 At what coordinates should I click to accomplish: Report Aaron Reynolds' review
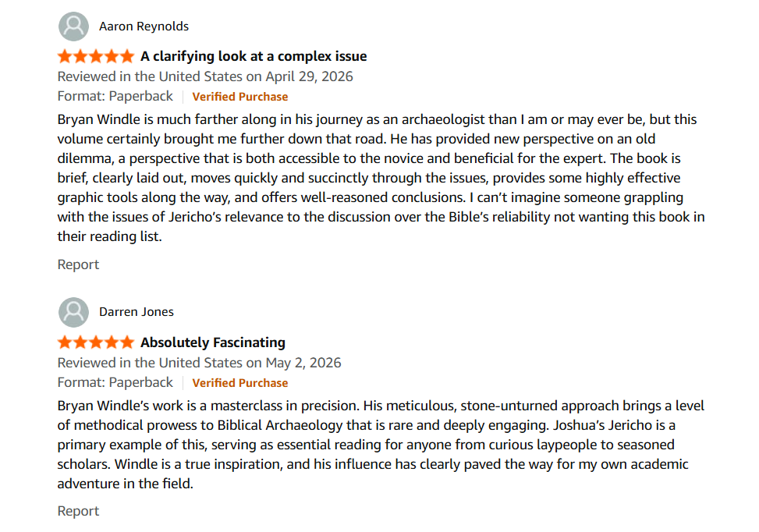(78, 264)
